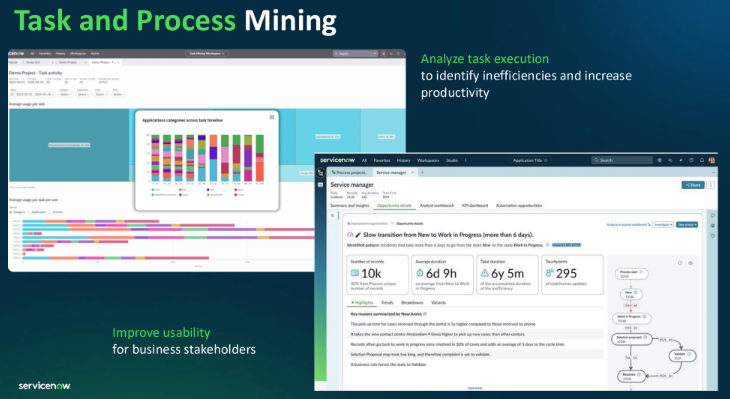The width and height of the screenshot is (730, 399).
Task: Open the Investigate dropdown
Action: [x=663, y=224]
